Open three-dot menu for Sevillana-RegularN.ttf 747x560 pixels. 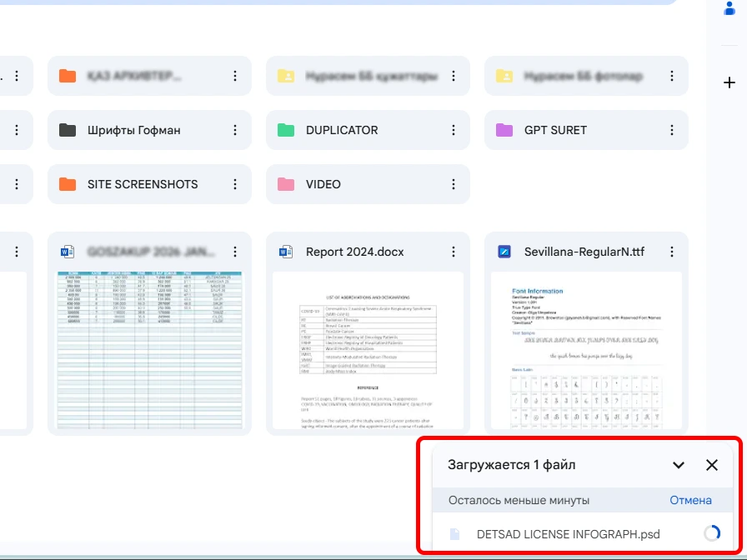click(x=672, y=252)
